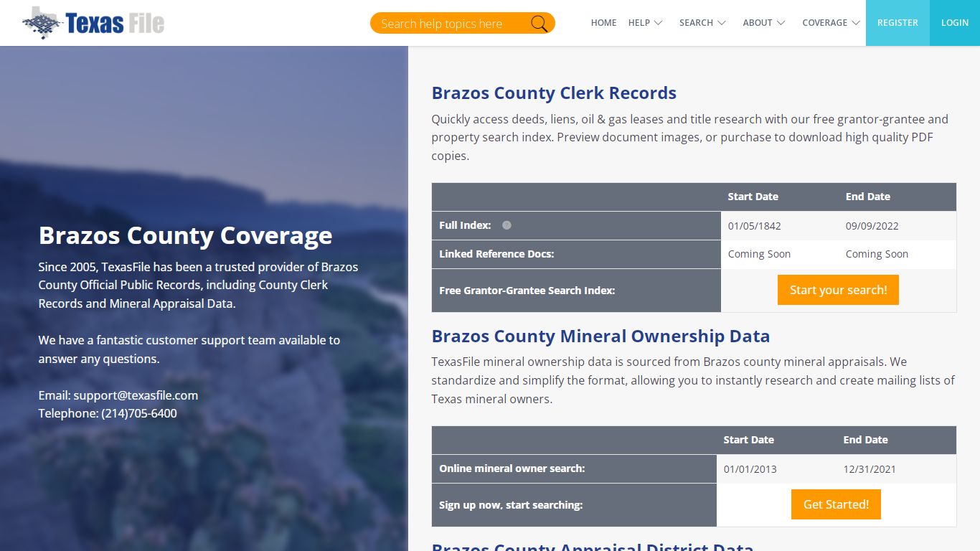This screenshot has width=980, height=551.
Task: Click the Brazos County Appraisal District Data heading
Action: click(592, 547)
